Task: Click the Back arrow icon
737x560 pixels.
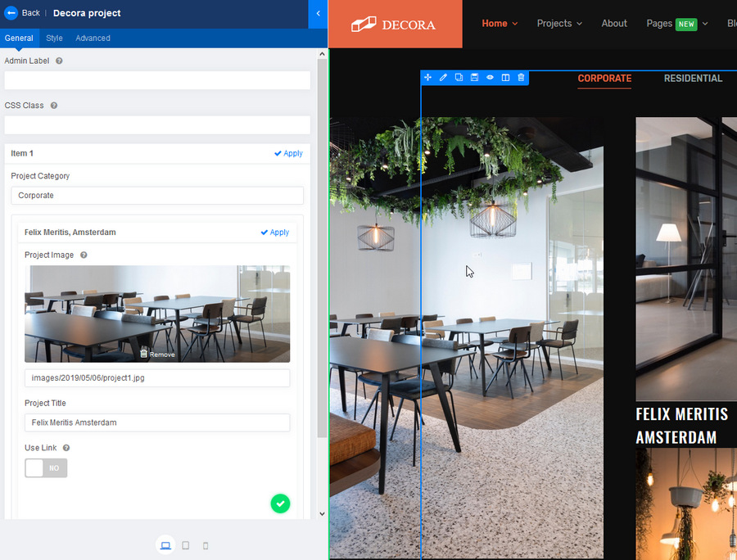Action: point(11,12)
